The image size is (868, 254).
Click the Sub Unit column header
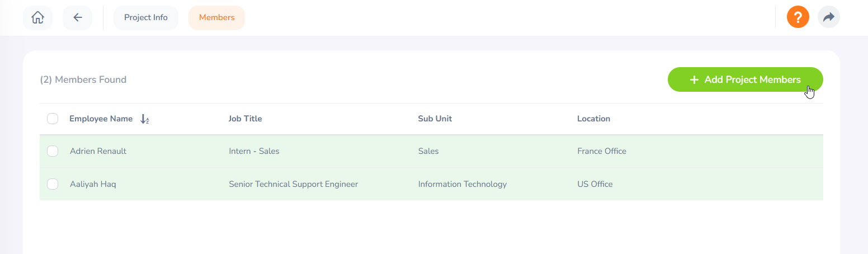pyautogui.click(x=435, y=119)
